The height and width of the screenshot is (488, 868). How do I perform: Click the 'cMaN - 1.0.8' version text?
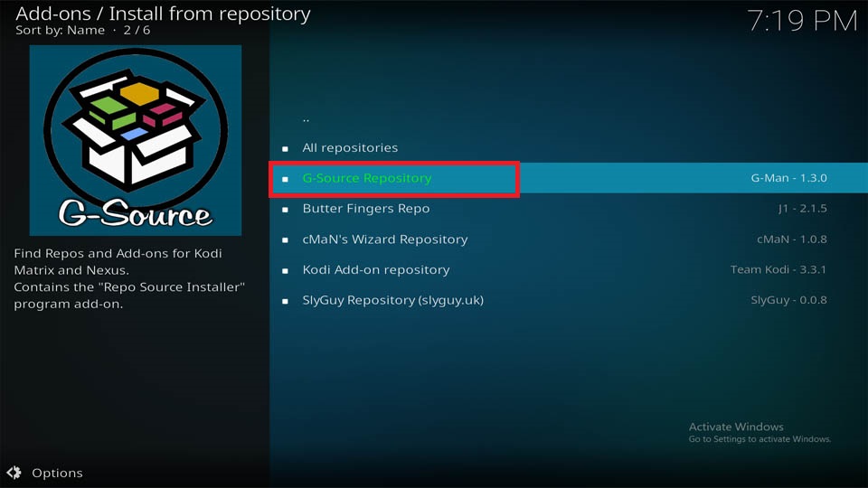point(792,239)
